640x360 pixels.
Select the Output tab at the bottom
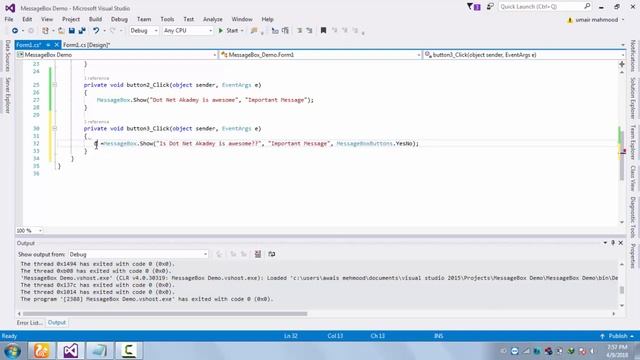57,322
